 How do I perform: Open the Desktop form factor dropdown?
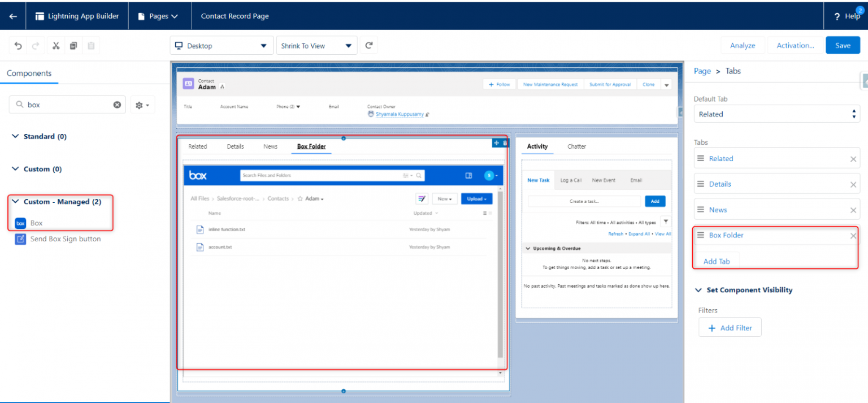coord(221,45)
